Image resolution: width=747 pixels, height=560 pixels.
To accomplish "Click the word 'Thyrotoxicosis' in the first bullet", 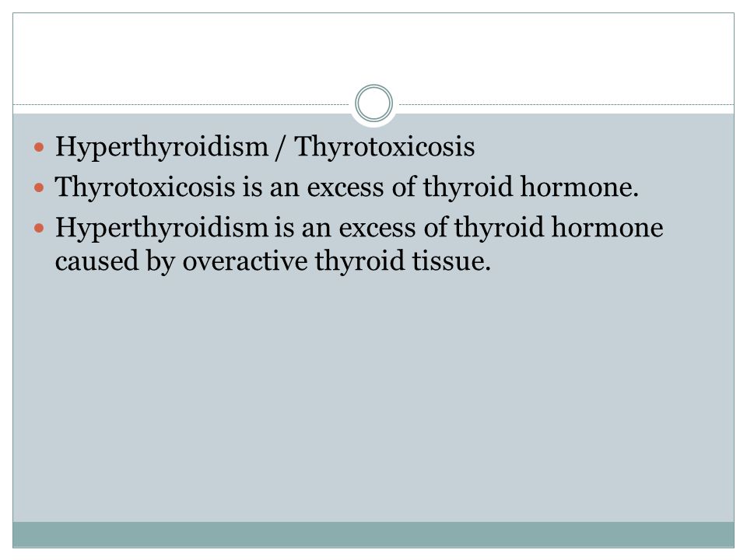I will 384,146.
